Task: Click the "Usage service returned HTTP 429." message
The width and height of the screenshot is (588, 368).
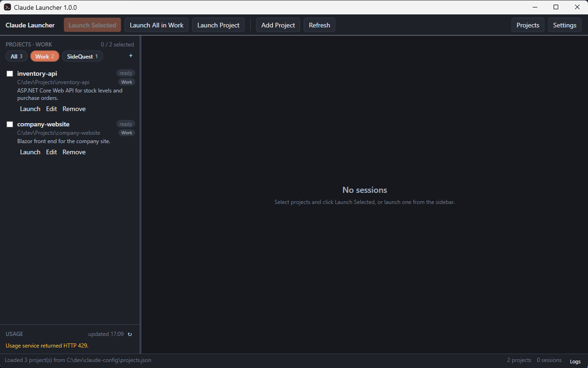Action: coord(47,346)
